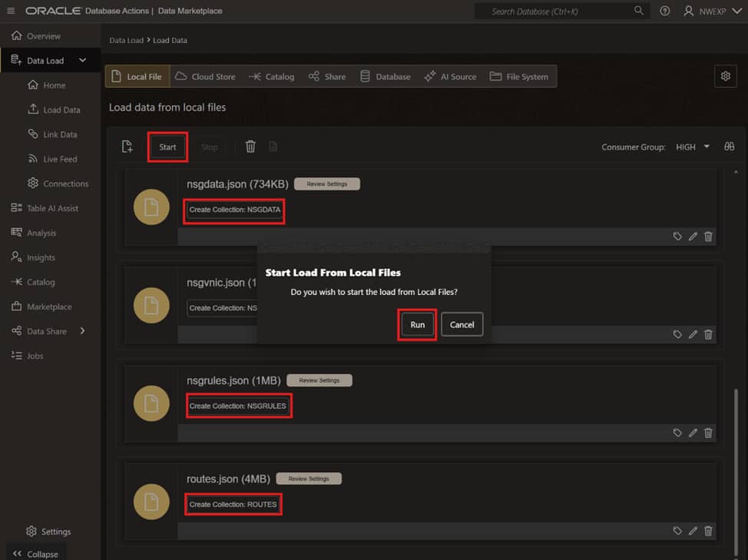
Task: Click the routes.json file circle icon
Action: pyautogui.click(x=151, y=502)
